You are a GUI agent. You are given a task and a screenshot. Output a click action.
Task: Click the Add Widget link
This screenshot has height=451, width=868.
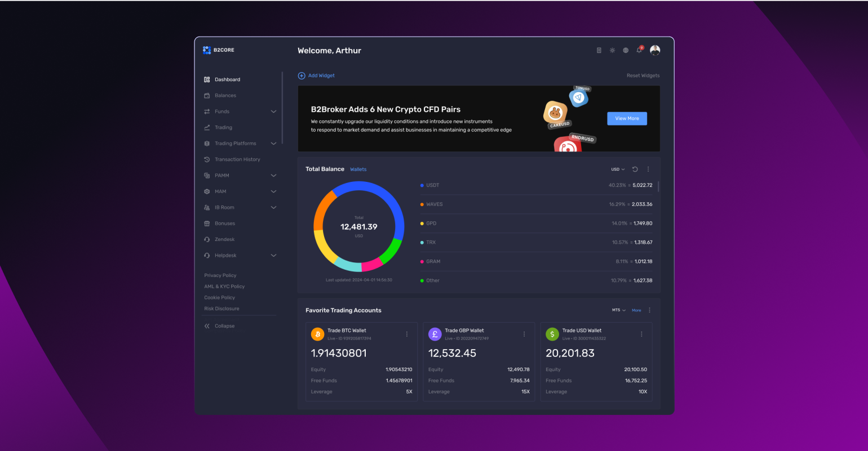click(x=321, y=75)
